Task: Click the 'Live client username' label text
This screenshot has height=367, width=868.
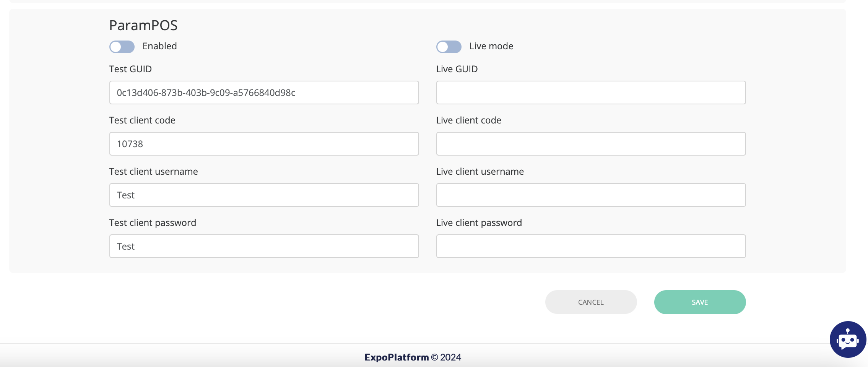Action: click(480, 172)
